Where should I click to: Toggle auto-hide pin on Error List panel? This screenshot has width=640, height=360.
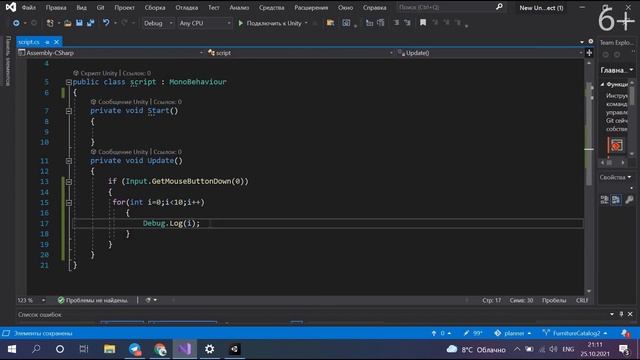621,314
